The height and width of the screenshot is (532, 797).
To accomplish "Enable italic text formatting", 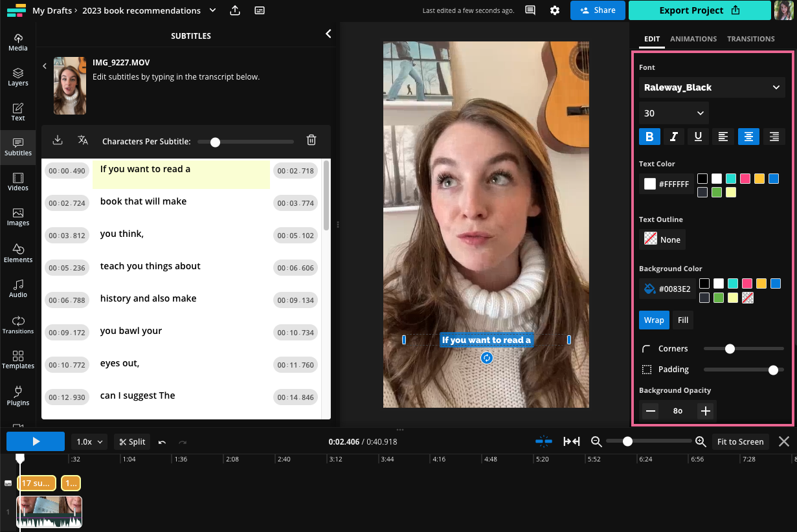I will (674, 137).
